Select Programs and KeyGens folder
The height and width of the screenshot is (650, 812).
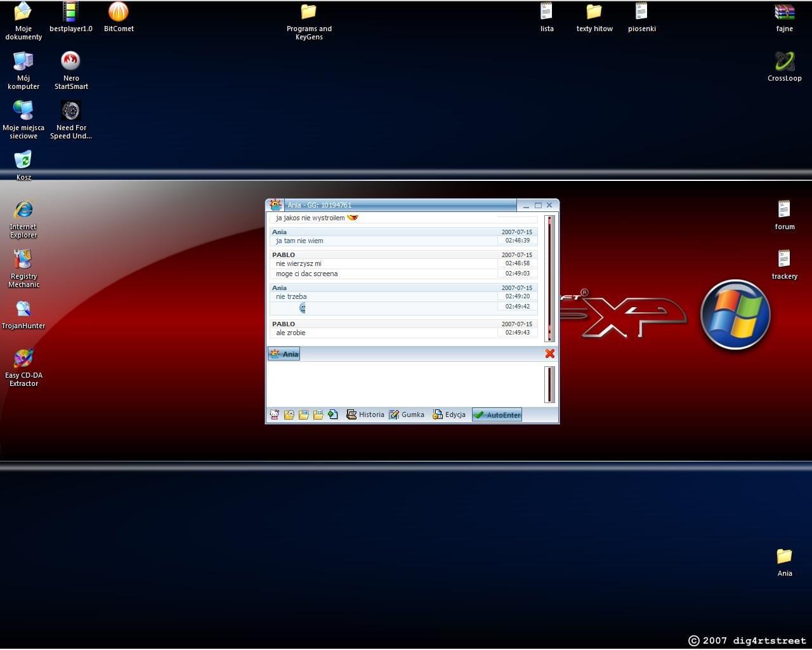(309, 21)
